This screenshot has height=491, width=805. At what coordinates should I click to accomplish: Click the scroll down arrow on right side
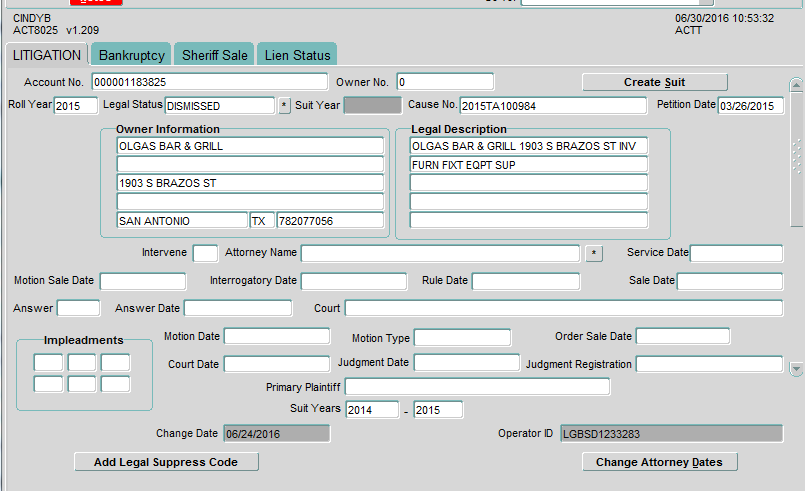(x=796, y=370)
